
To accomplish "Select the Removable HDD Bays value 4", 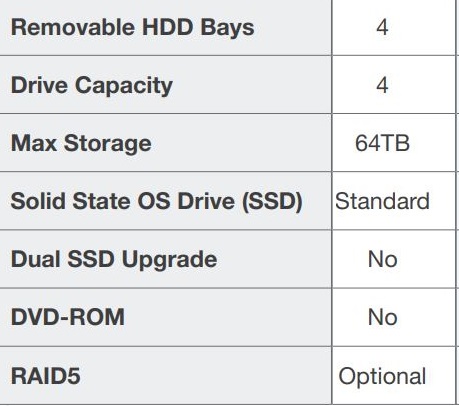I will [382, 27].
